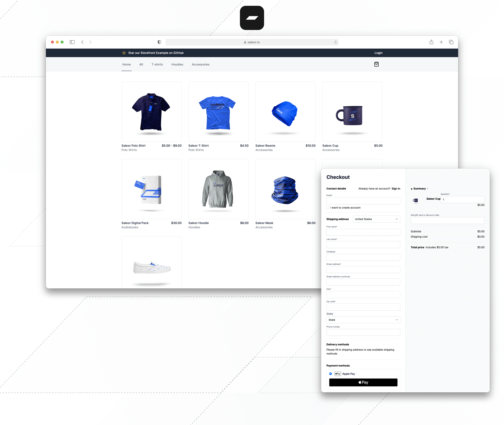Click the page reload icon

[x=336, y=42]
